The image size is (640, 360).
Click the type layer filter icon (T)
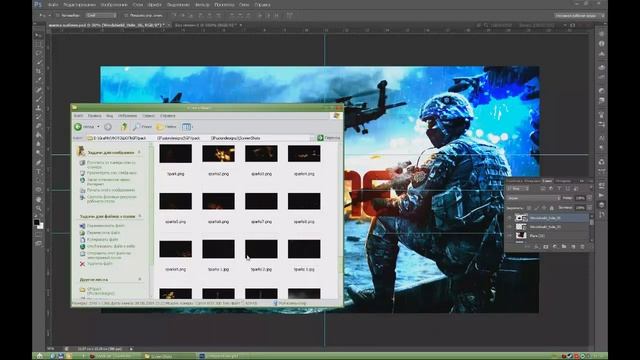559,189
